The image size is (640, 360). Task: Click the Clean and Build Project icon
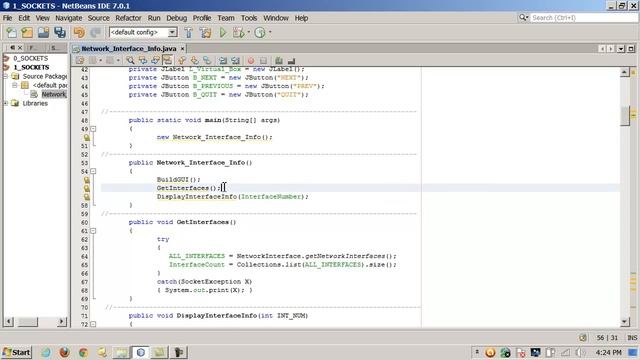(x=205, y=32)
